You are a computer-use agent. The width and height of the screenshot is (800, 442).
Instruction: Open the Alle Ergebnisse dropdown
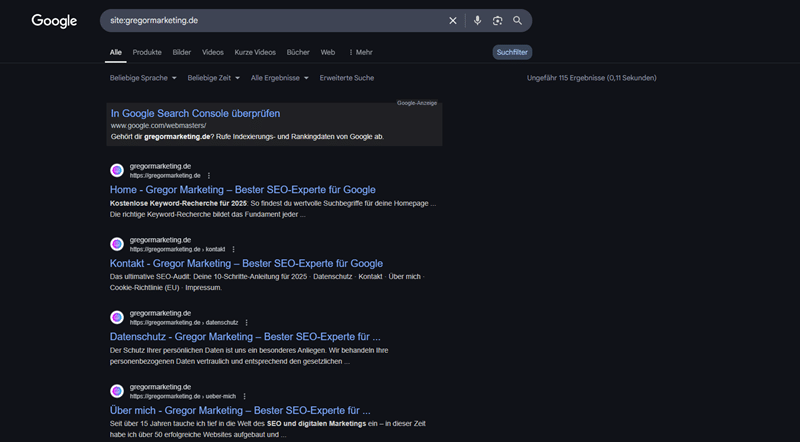pos(280,78)
